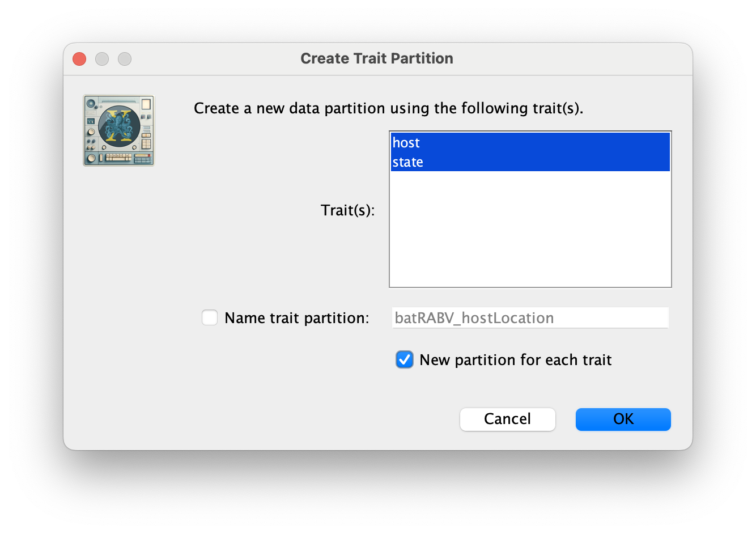Click the 'Trait(s):' label

coord(348,210)
